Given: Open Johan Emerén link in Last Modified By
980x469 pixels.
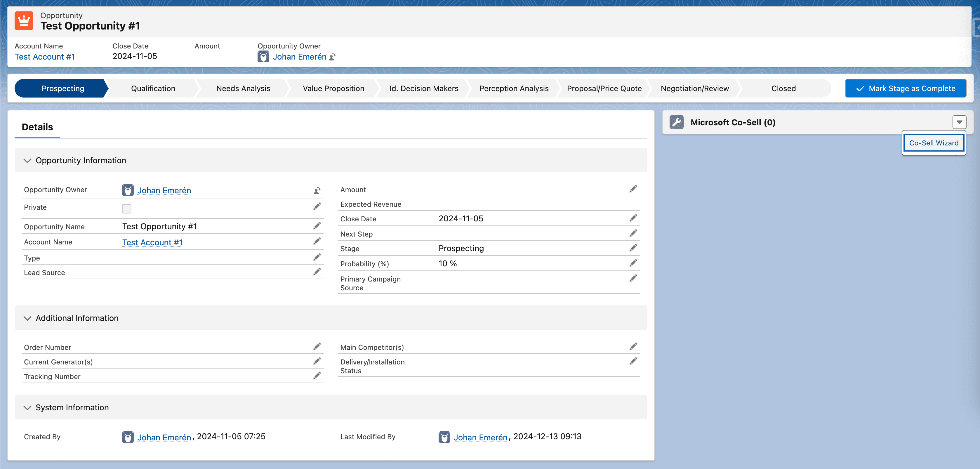Looking at the screenshot, I should click(x=480, y=437).
